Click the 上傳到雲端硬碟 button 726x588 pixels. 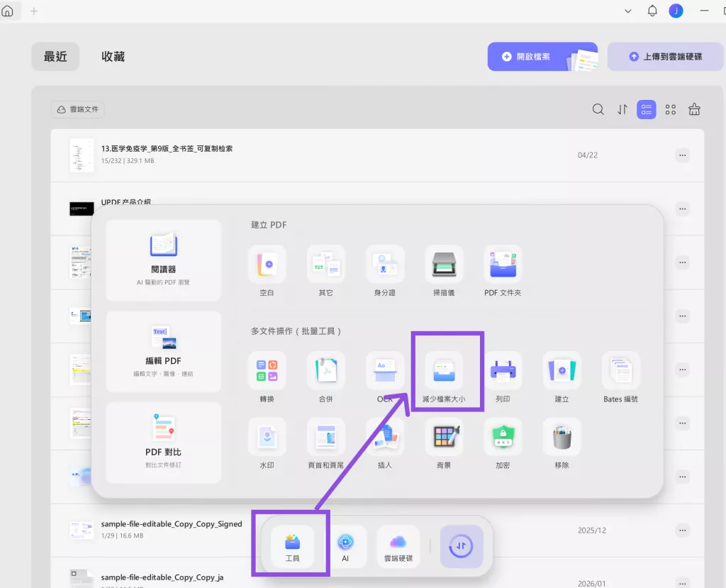point(664,56)
